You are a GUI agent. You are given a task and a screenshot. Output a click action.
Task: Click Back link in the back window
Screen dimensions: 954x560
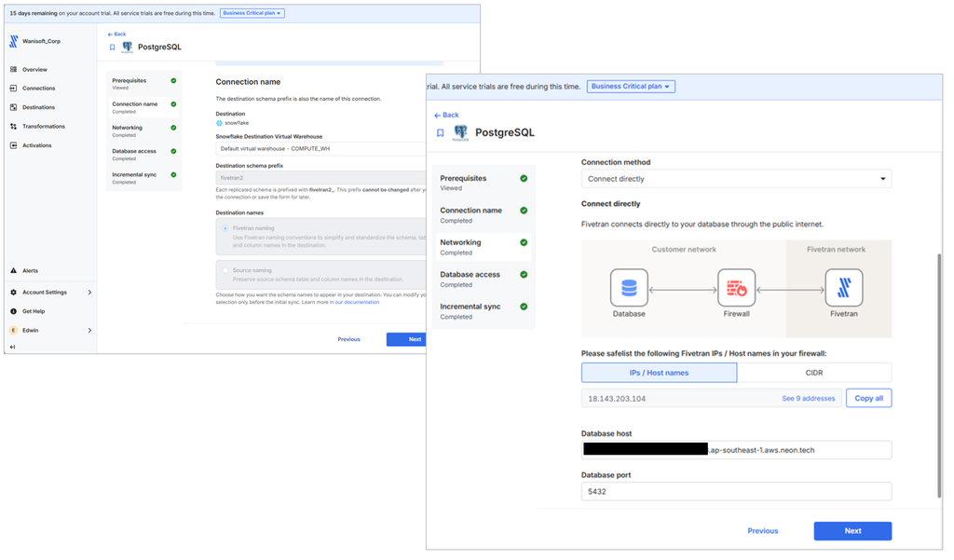click(116, 34)
